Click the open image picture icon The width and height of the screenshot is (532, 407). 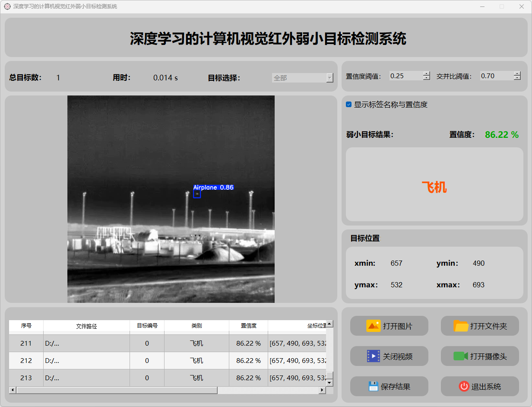point(373,326)
